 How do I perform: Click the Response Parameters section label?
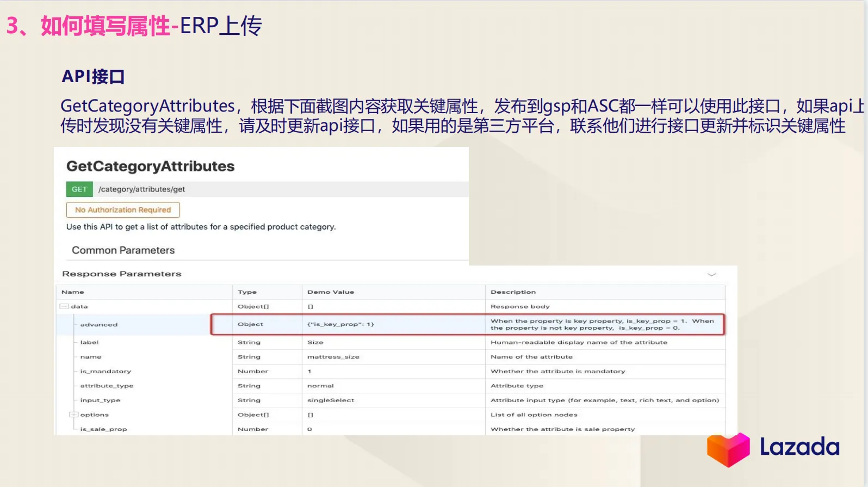[x=122, y=274]
